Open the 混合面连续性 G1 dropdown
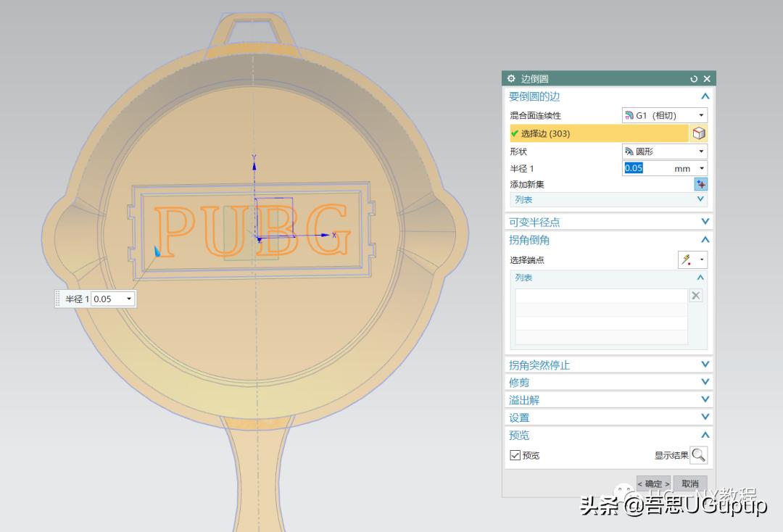Image resolution: width=783 pixels, height=532 pixels. click(x=701, y=116)
